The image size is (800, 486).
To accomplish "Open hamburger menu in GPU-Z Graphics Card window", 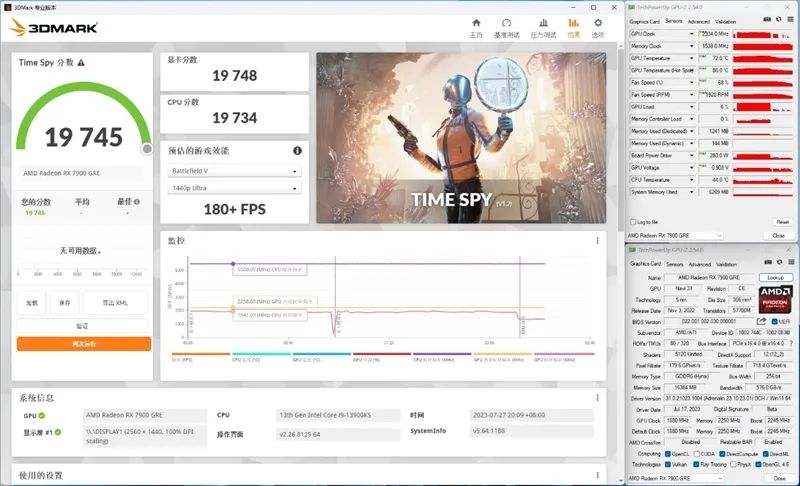I will tap(791, 262).
